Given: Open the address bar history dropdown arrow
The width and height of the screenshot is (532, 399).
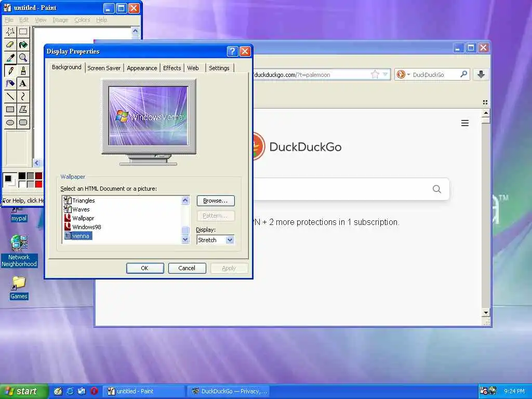Looking at the screenshot, I should (385, 74).
